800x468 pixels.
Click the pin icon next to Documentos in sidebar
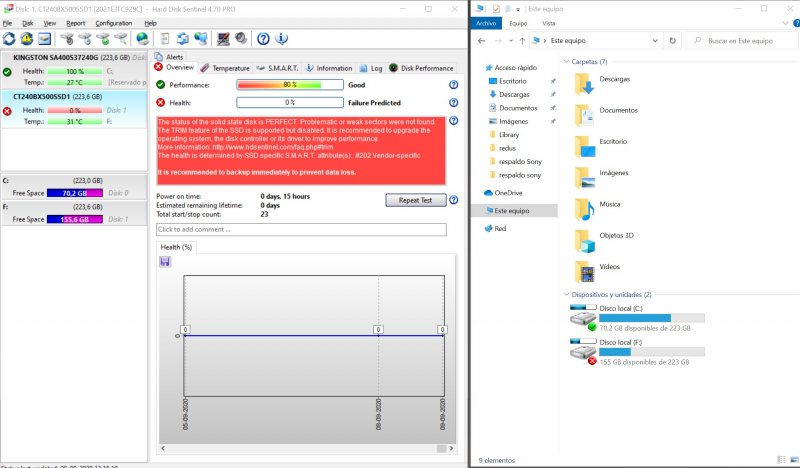(x=553, y=108)
